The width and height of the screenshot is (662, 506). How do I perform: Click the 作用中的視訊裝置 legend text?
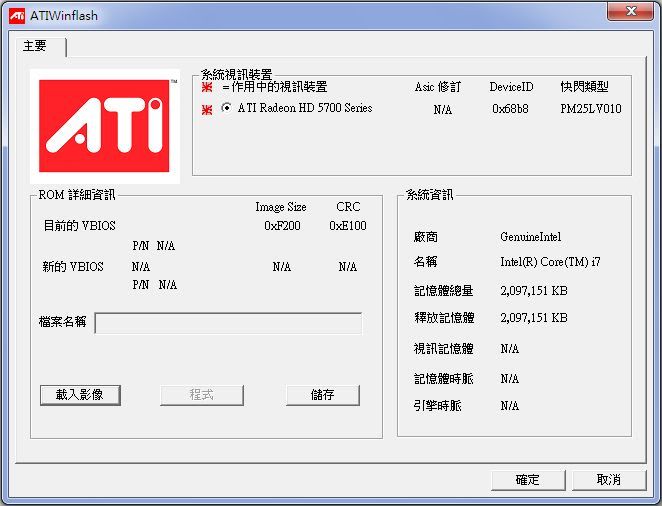[x=275, y=87]
